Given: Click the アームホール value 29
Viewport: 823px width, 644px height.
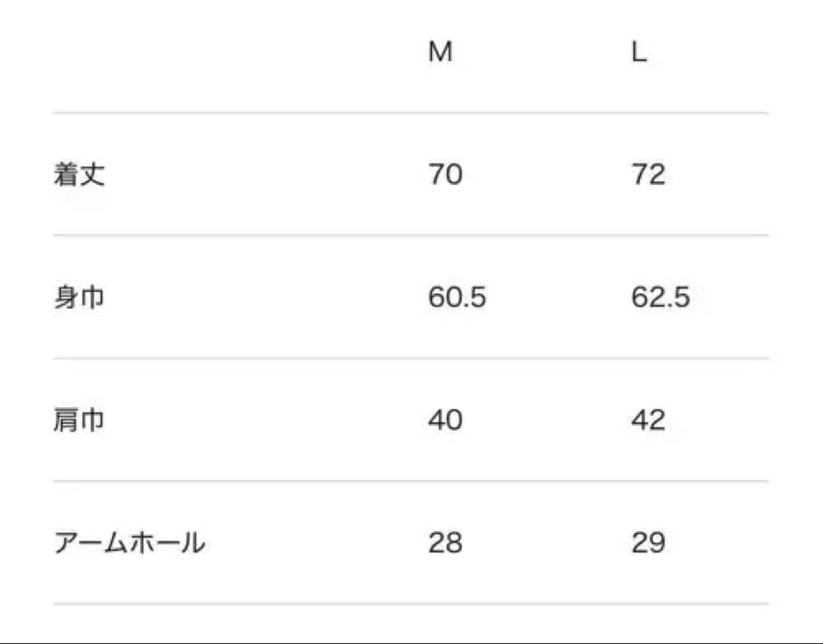Looking at the screenshot, I should pyautogui.click(x=648, y=543).
